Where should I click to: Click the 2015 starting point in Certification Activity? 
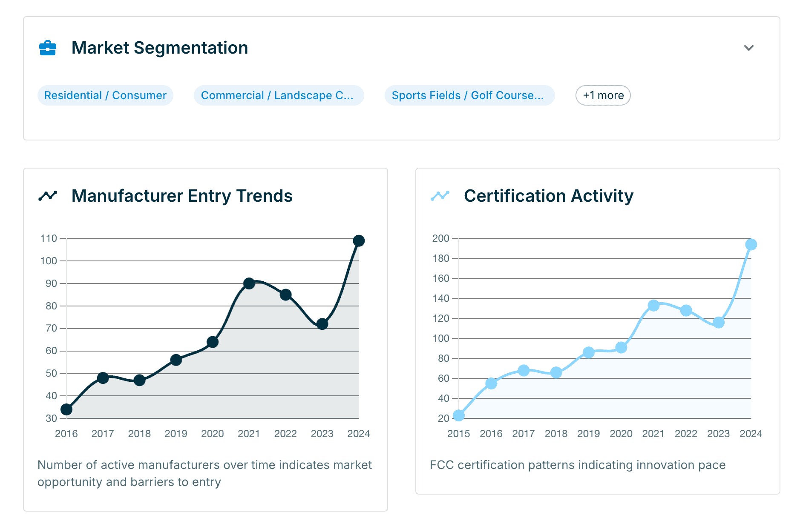(x=459, y=415)
